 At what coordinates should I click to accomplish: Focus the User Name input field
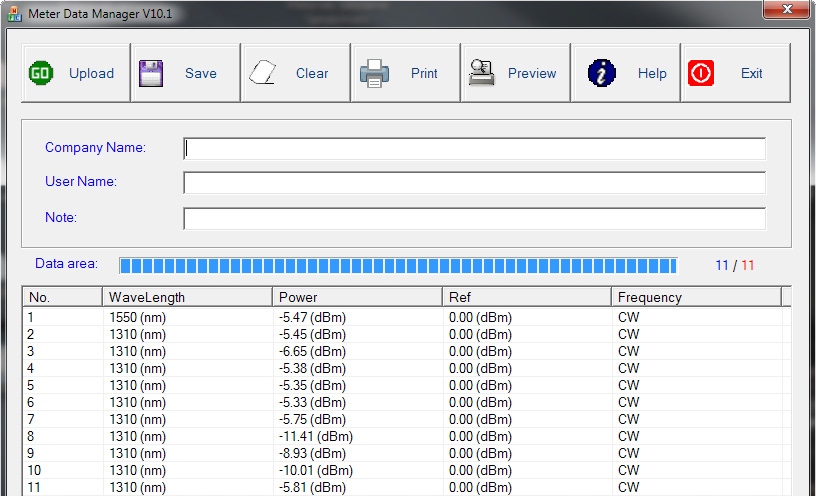pos(474,183)
